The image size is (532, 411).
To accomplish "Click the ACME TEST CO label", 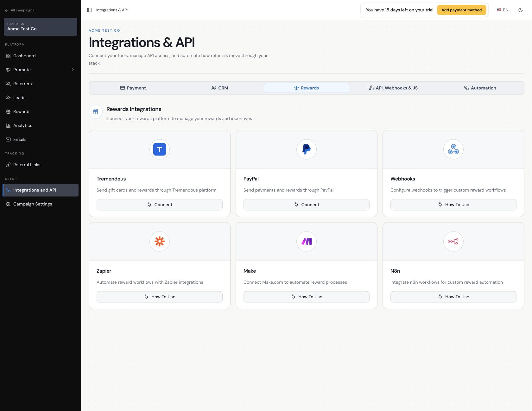I will [104, 30].
